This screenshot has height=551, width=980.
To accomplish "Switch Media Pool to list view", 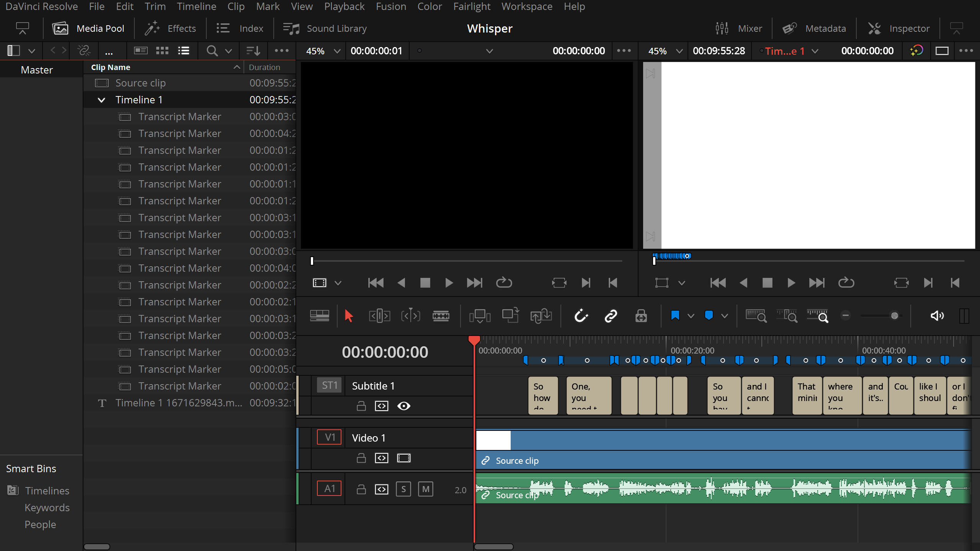I will 184,51.
